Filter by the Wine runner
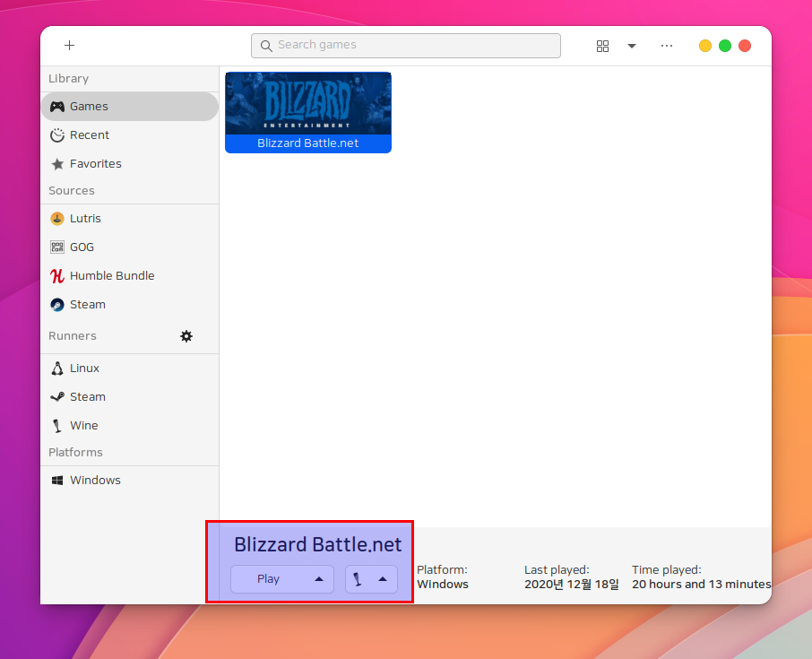 coord(83,426)
